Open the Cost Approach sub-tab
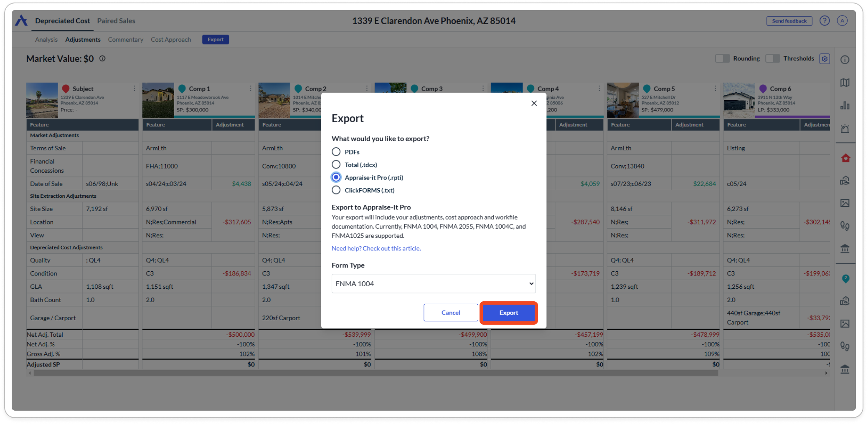 (171, 40)
